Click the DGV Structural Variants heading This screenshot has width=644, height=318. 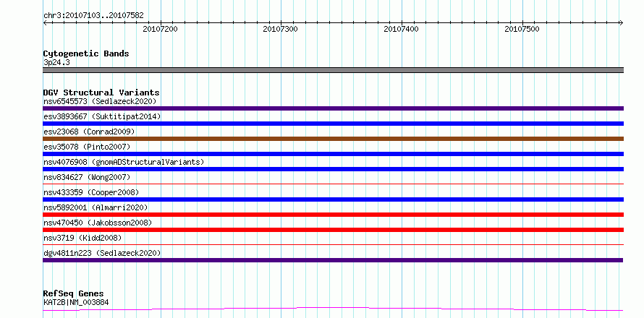coord(101,93)
